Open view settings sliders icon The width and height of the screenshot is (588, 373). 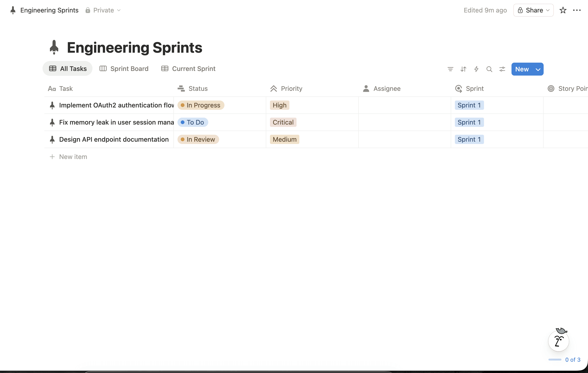(502, 69)
